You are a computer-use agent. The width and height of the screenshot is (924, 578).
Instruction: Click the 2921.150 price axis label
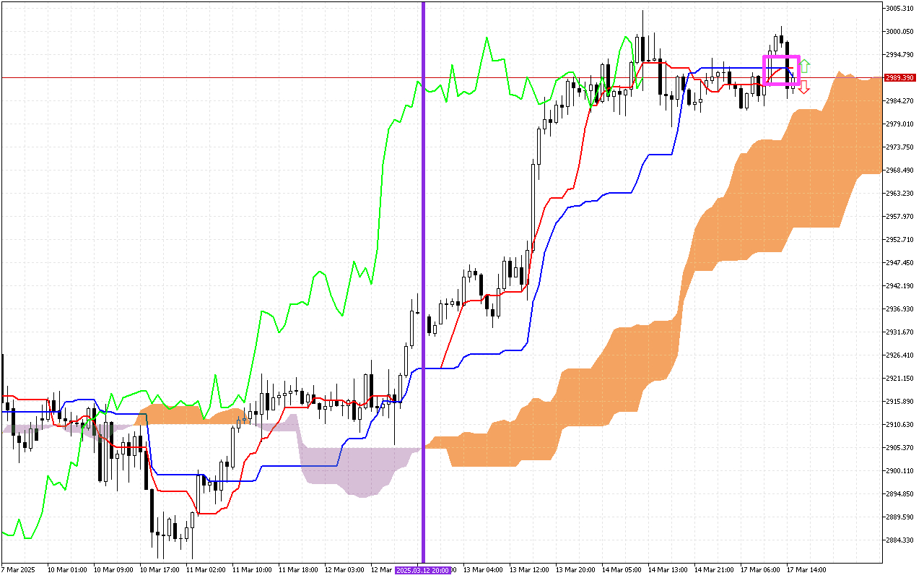[899, 379]
